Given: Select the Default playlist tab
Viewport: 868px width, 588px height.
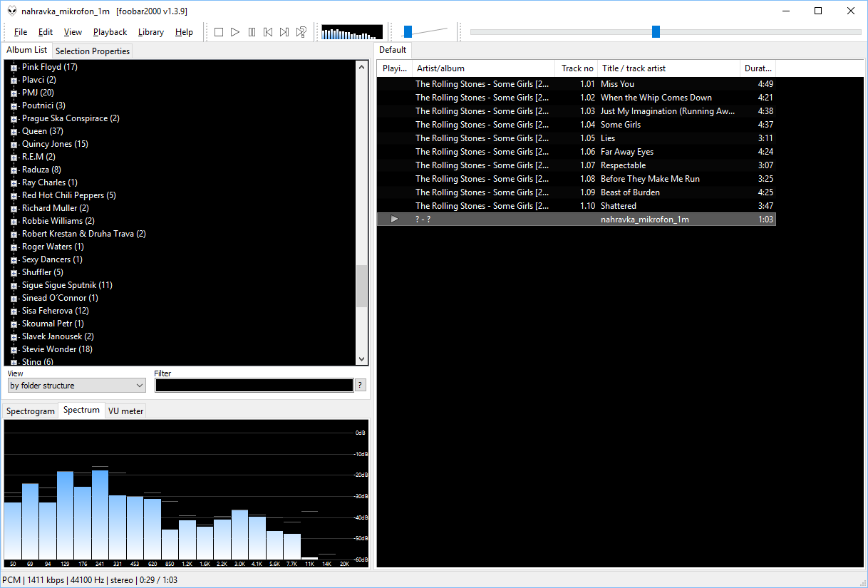Looking at the screenshot, I should click(393, 50).
